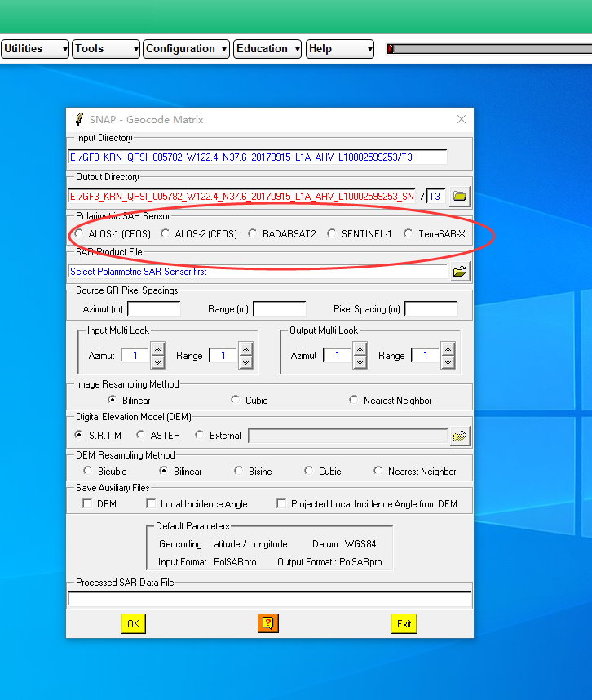
Task: Open the Configuration dropdown menu
Action: click(186, 49)
